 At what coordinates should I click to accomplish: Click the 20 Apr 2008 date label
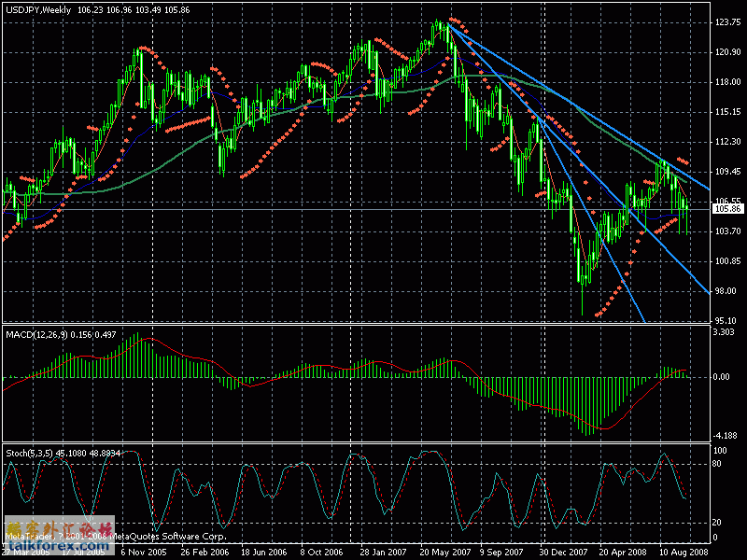pos(623,553)
